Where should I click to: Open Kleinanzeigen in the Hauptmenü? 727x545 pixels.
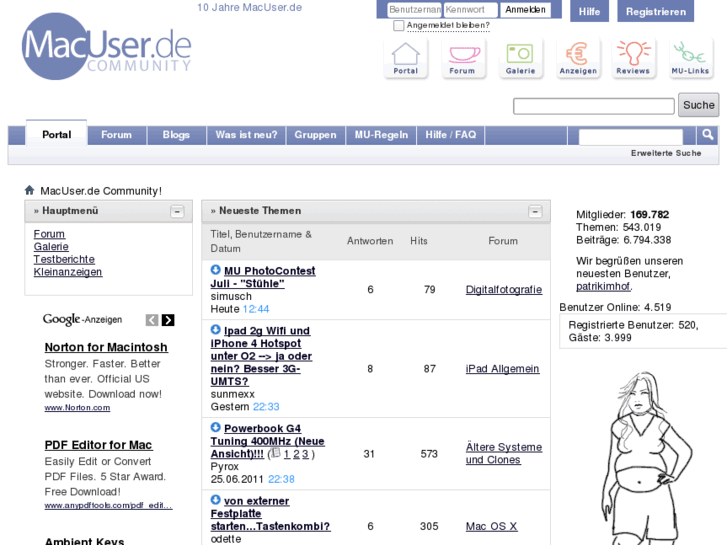(x=68, y=272)
